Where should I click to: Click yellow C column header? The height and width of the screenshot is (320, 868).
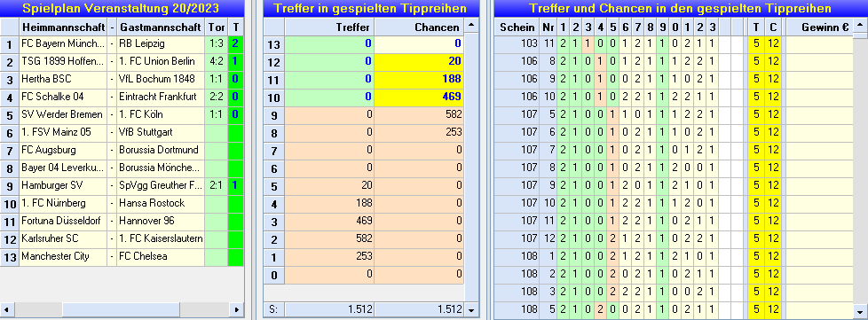(x=773, y=27)
